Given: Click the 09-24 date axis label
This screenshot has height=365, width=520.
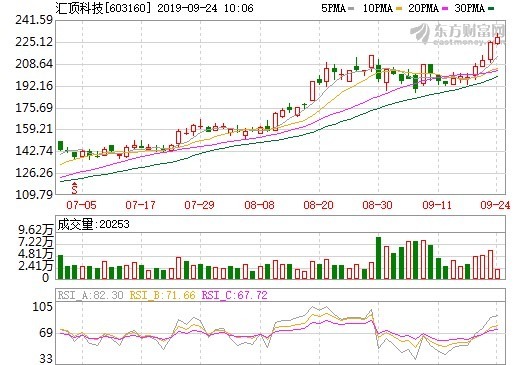Looking at the screenshot, I should (x=495, y=205).
